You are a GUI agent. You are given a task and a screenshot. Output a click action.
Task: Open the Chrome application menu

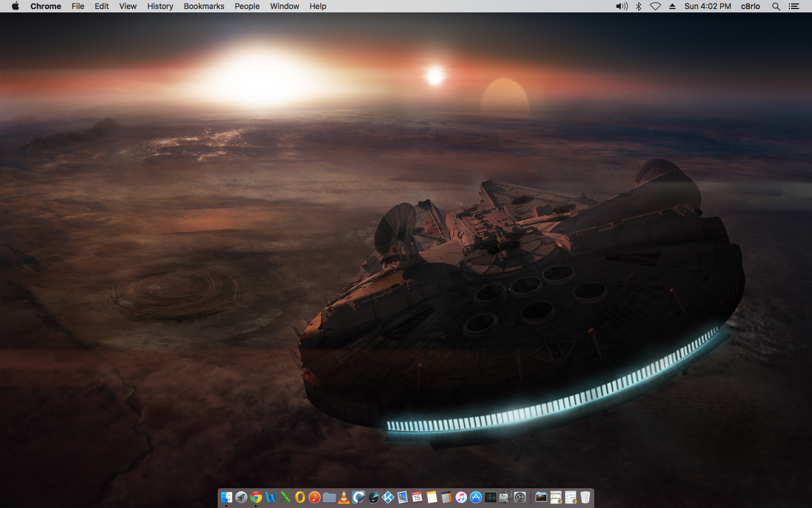click(x=46, y=6)
